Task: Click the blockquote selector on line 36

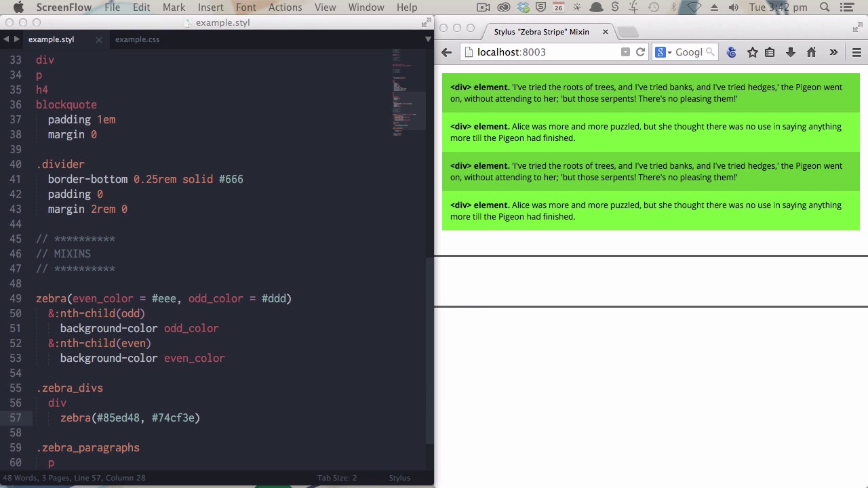Action: (66, 105)
